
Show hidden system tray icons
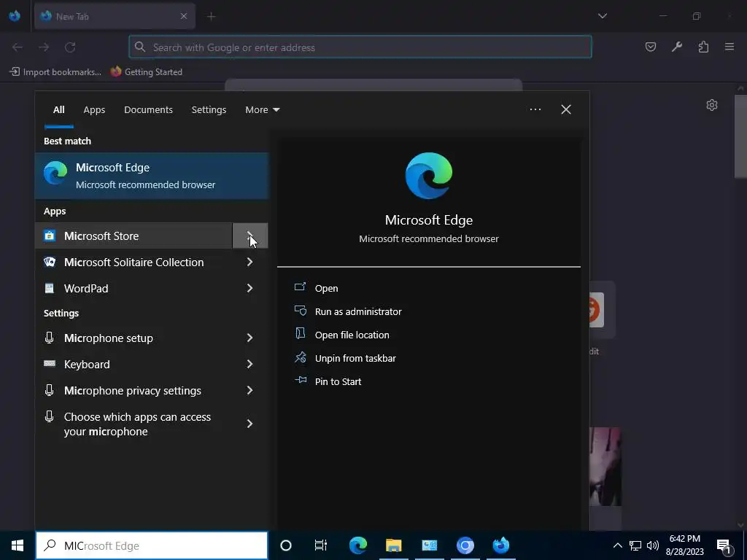617,545
